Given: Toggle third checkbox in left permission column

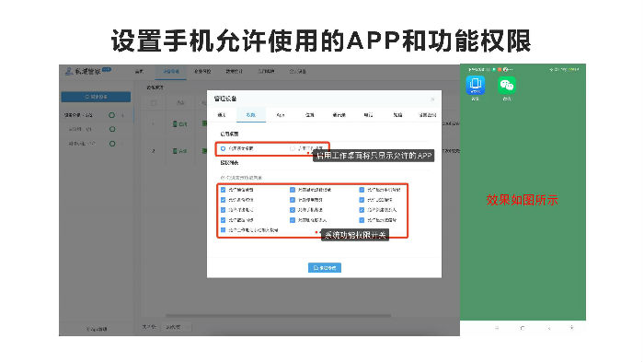Looking at the screenshot, I should (223, 210).
